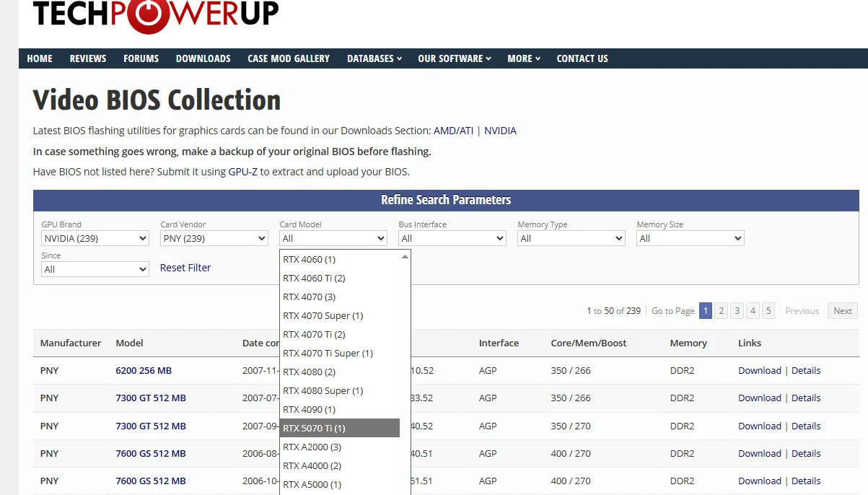The width and height of the screenshot is (868, 495).
Task: Open 7300 GT 512 MB, 2007-09 row
Action: coord(151,426)
